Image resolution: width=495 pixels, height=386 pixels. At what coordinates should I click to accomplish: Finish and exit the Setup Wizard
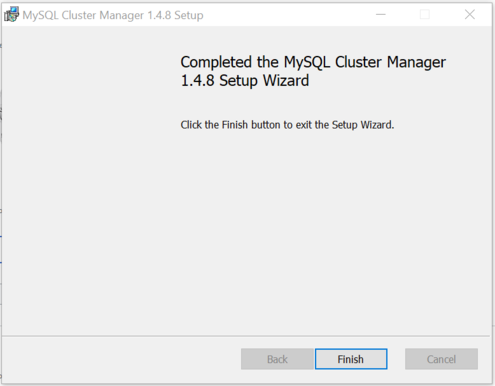(x=351, y=359)
